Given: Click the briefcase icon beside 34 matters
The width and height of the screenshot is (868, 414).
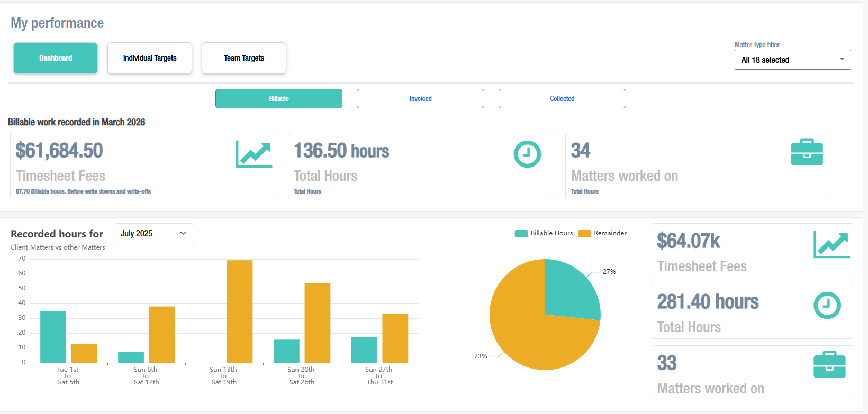Looking at the screenshot, I should (807, 153).
